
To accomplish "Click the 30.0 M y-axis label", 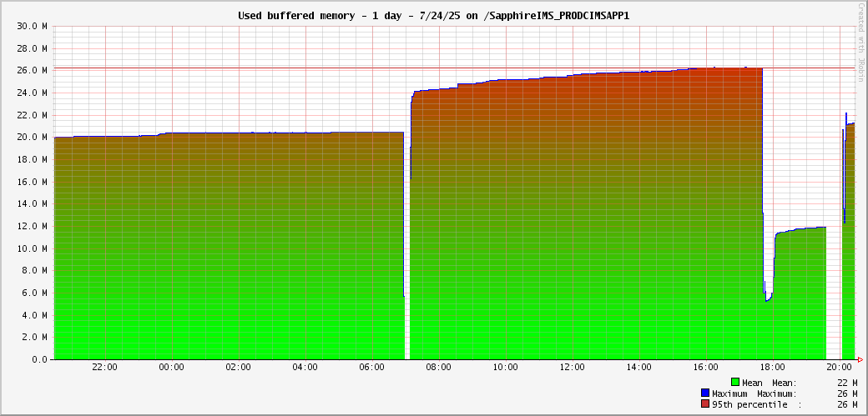I will [x=33, y=26].
